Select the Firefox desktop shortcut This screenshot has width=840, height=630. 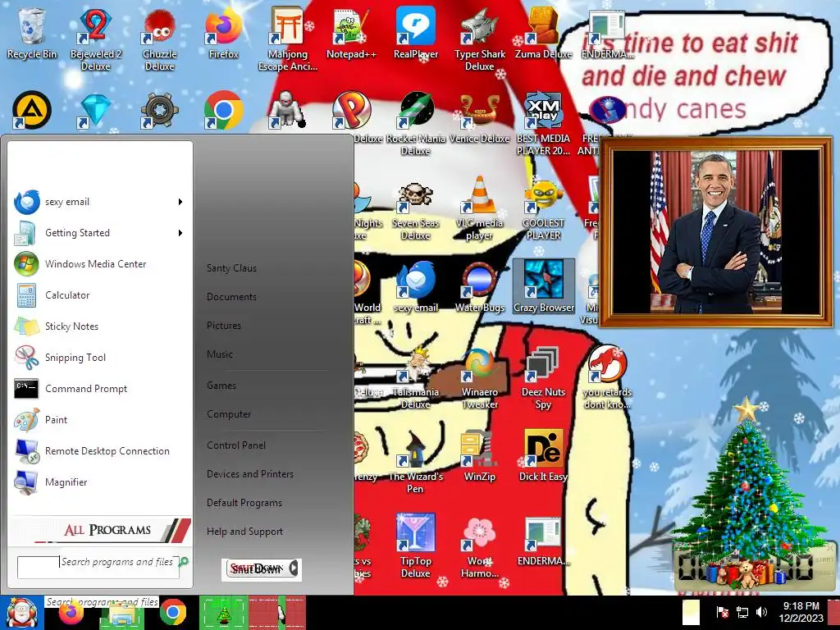(223, 33)
